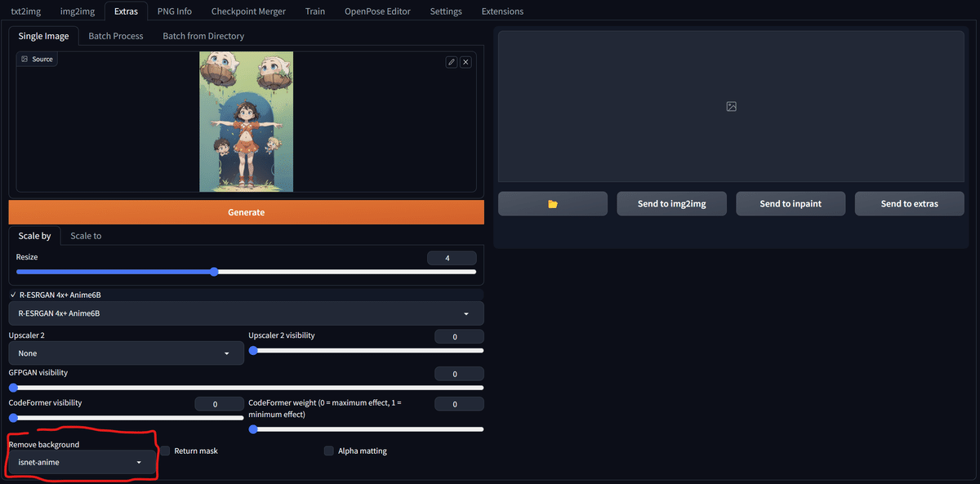Adjust the CodeFormer weight slider
This screenshot has width=980, height=484.
[366, 428]
